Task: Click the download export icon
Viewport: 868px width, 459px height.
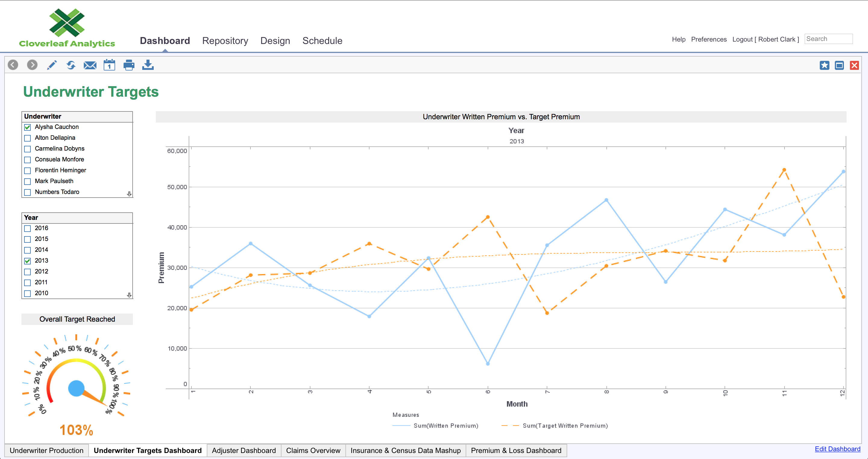Action: [148, 65]
